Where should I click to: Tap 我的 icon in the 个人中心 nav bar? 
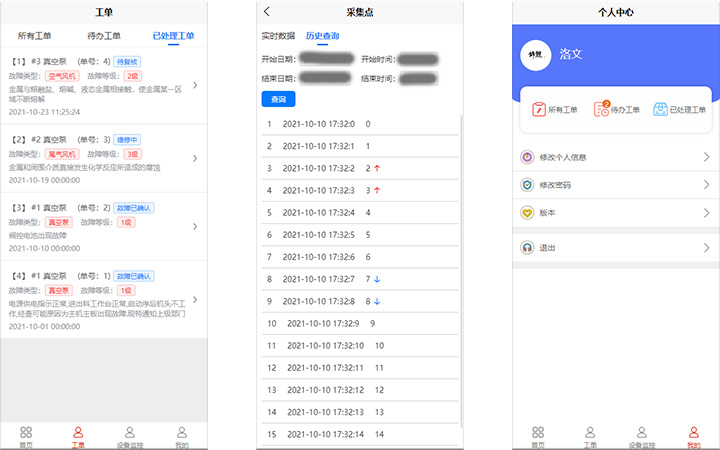[x=694, y=433]
